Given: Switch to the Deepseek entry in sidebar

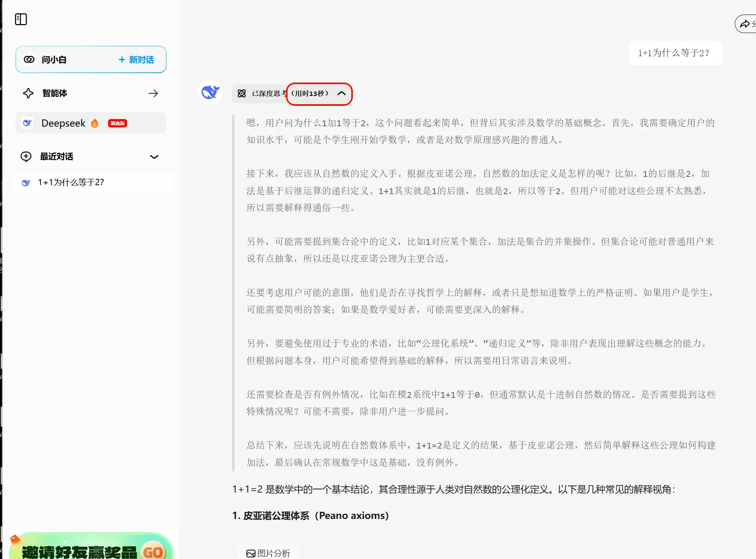Looking at the screenshot, I should click(x=63, y=123).
